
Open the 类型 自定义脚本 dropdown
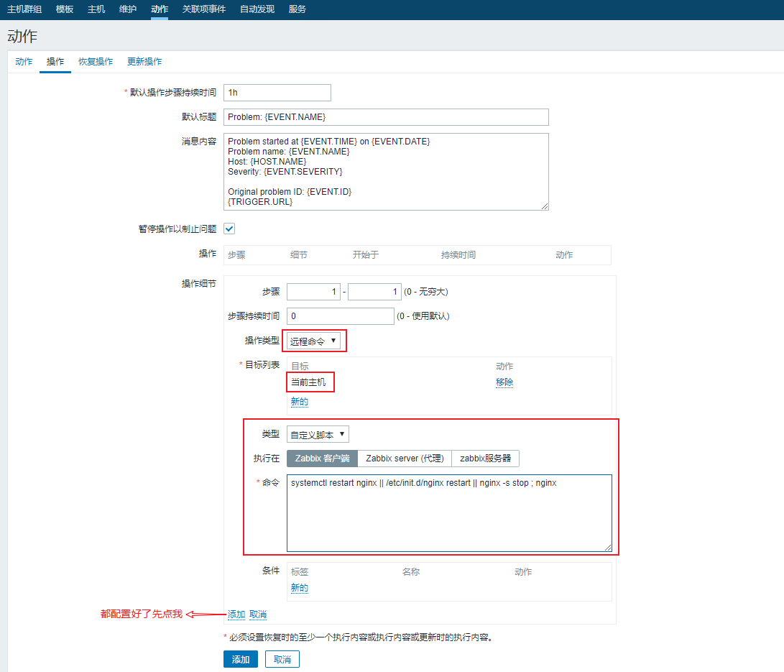click(318, 434)
